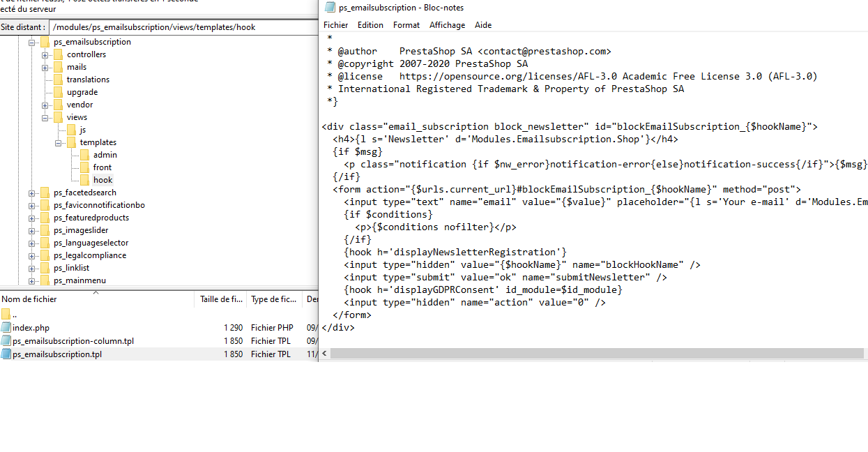Expand the ps_mainmenu tree node
The image size is (868, 452).
click(x=32, y=280)
